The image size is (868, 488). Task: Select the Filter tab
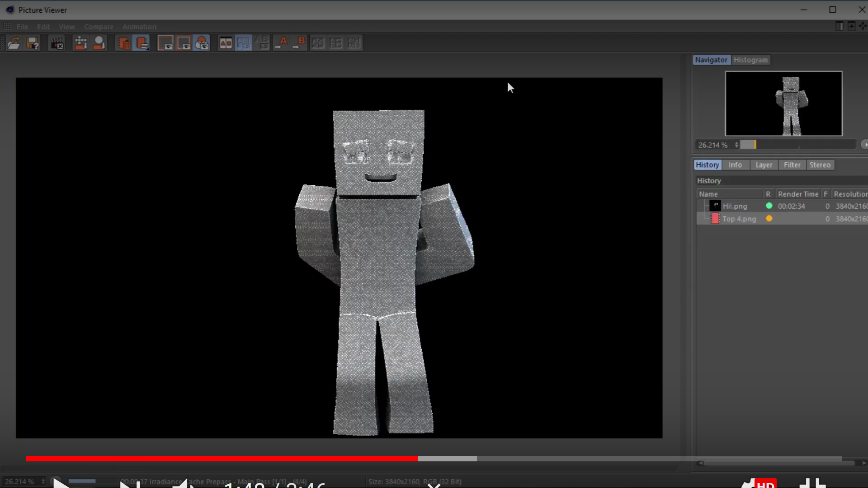point(792,165)
